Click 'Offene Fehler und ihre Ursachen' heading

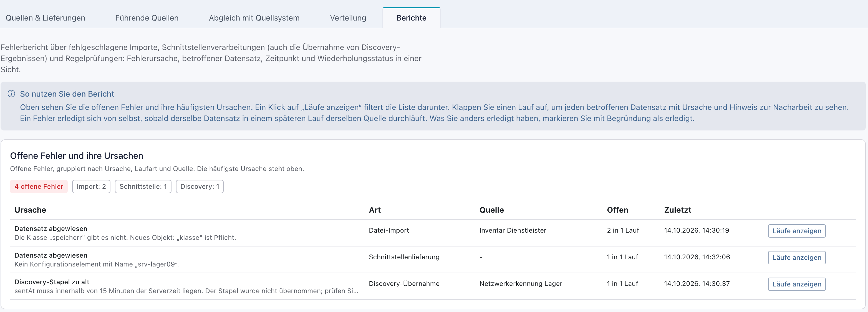tap(77, 156)
